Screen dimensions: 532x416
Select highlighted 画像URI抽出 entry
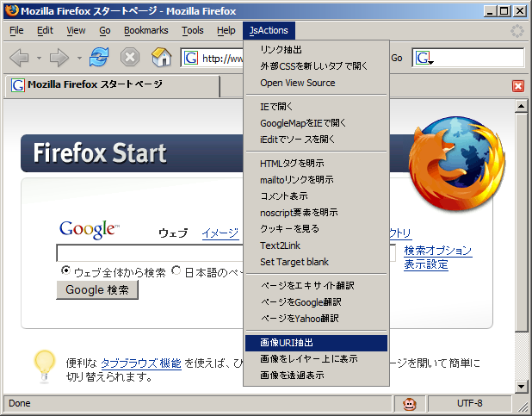(316, 343)
